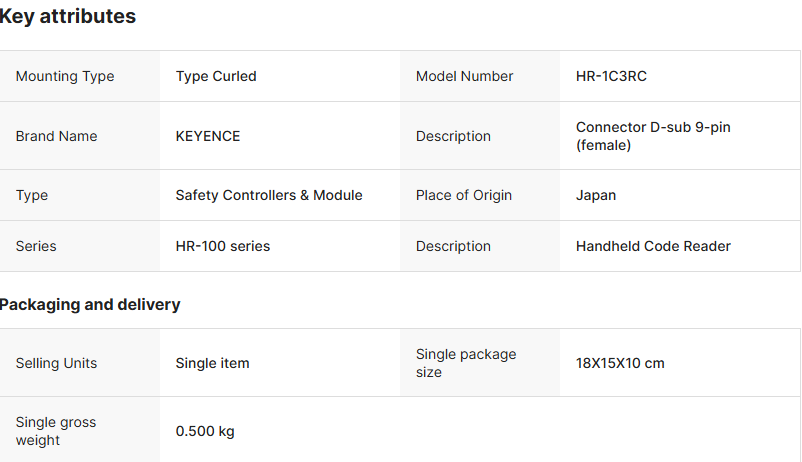Click the Series label cell

tap(36, 246)
